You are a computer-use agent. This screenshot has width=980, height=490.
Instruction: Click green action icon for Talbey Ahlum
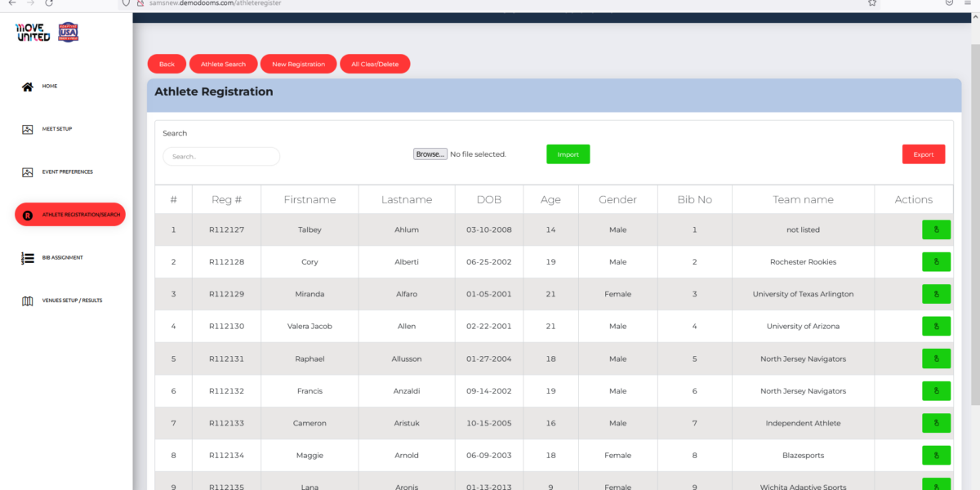tap(936, 230)
